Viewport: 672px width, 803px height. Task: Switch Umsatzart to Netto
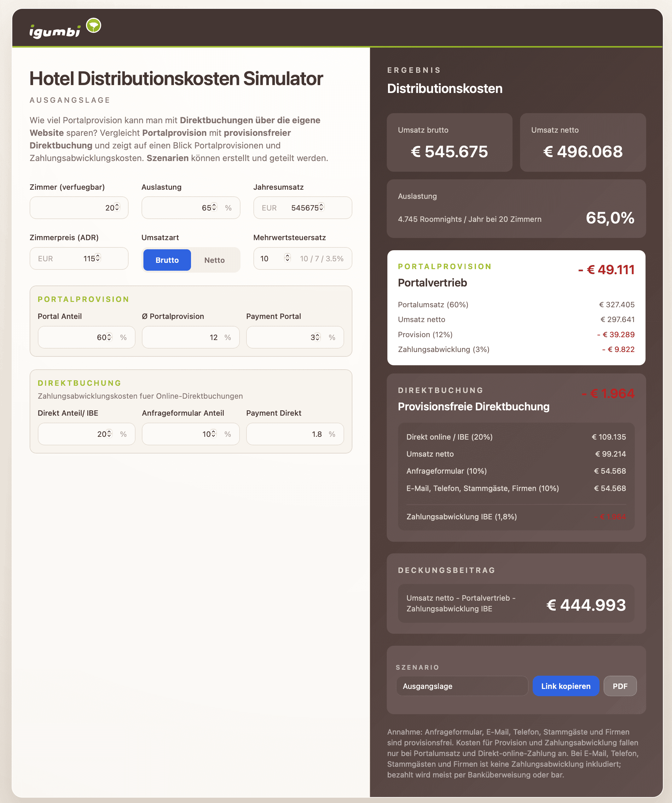pyautogui.click(x=215, y=260)
